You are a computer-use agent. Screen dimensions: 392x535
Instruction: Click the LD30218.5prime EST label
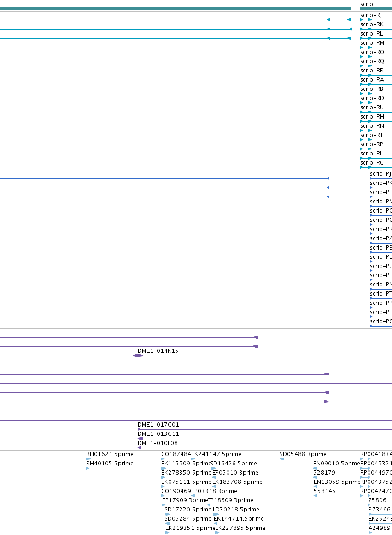click(x=236, y=510)
